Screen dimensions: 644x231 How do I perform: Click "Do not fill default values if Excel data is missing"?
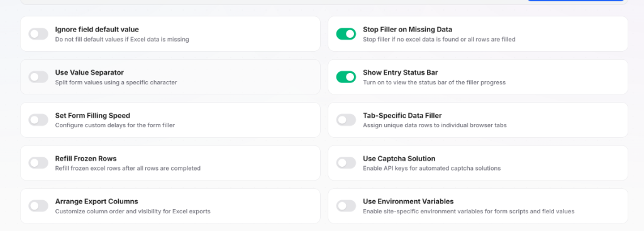pos(122,40)
